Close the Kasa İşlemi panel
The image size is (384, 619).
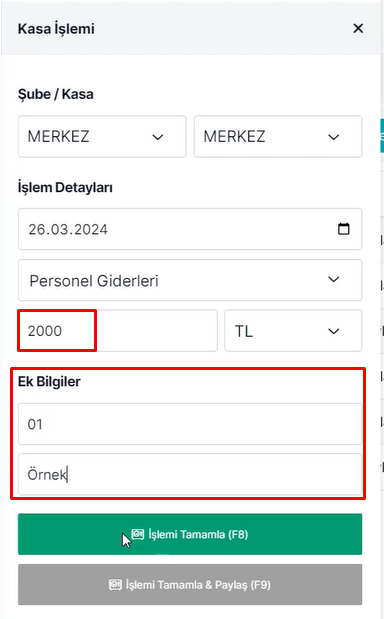point(358,28)
